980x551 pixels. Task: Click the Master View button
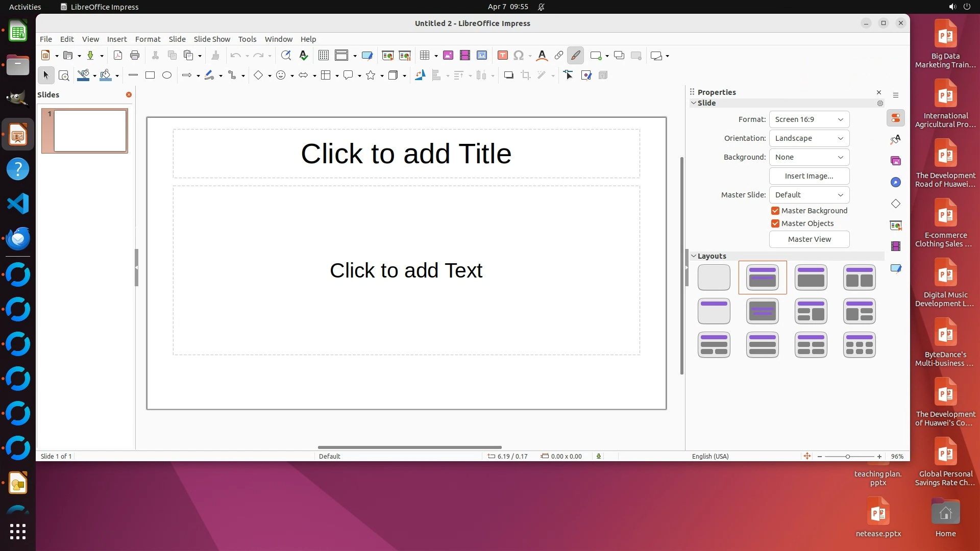click(x=809, y=239)
